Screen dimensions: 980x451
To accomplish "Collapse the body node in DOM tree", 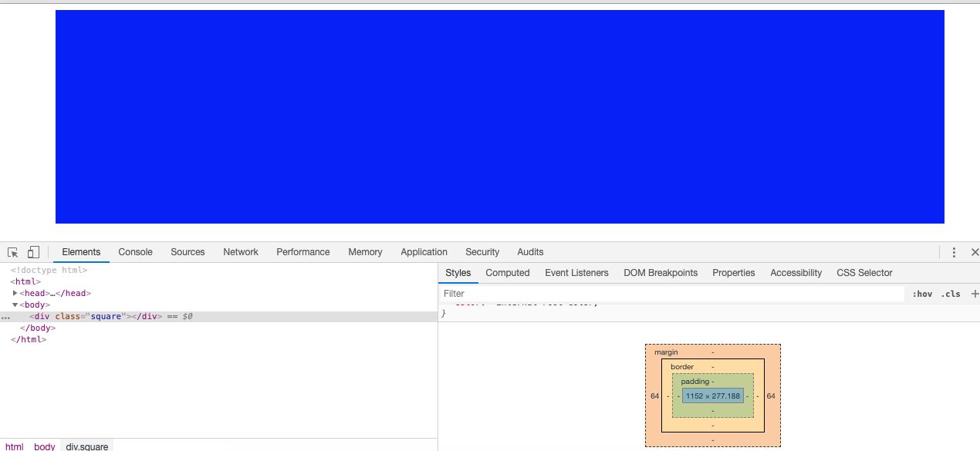I will 15,305.
